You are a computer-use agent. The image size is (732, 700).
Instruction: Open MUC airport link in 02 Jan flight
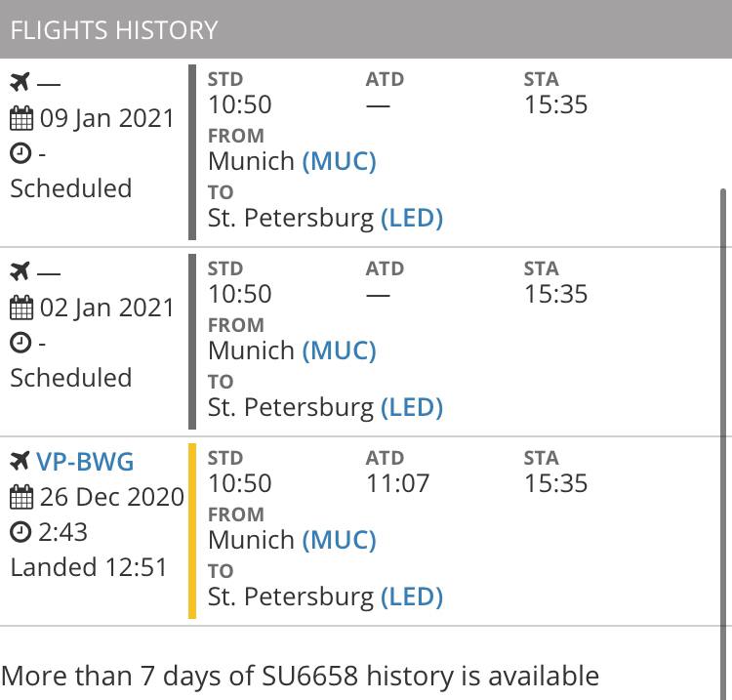click(340, 350)
